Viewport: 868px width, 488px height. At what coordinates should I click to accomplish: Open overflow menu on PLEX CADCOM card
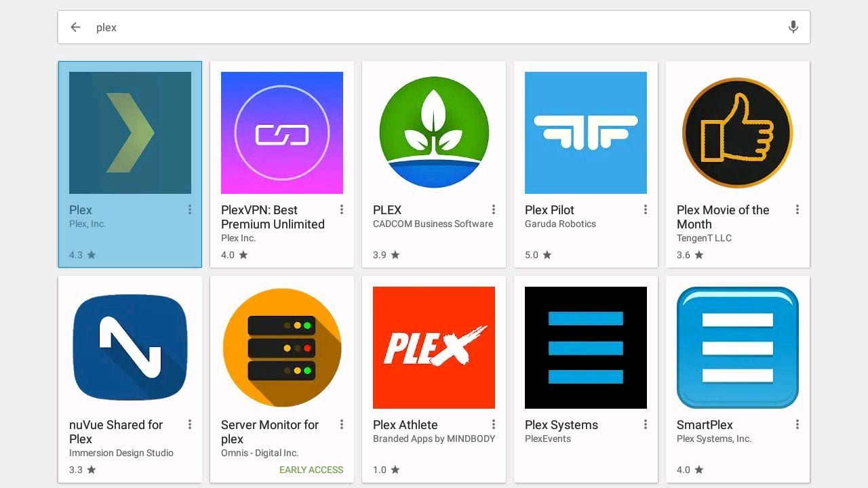click(494, 210)
